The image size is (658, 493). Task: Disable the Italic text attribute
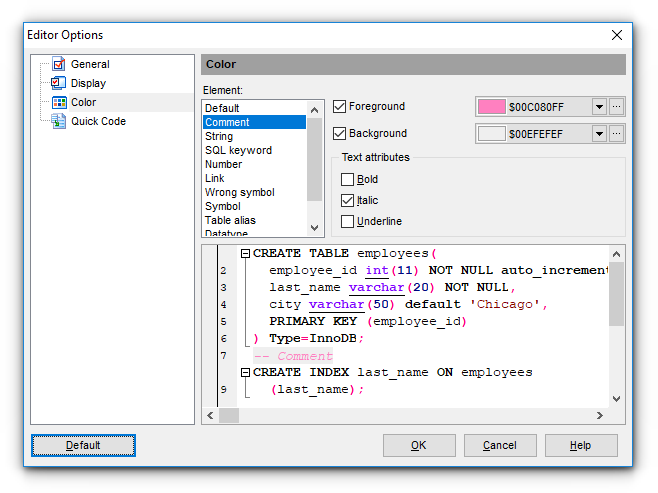coord(348,201)
